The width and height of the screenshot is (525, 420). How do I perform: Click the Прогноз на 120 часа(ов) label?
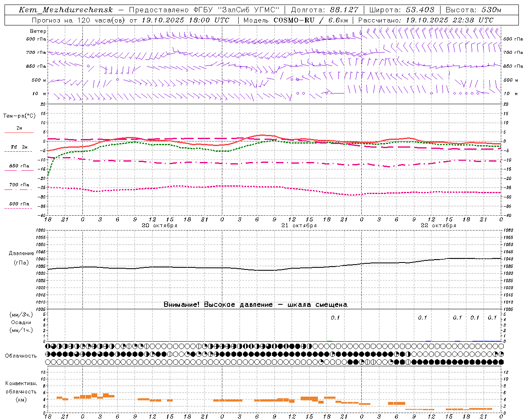coord(79,20)
